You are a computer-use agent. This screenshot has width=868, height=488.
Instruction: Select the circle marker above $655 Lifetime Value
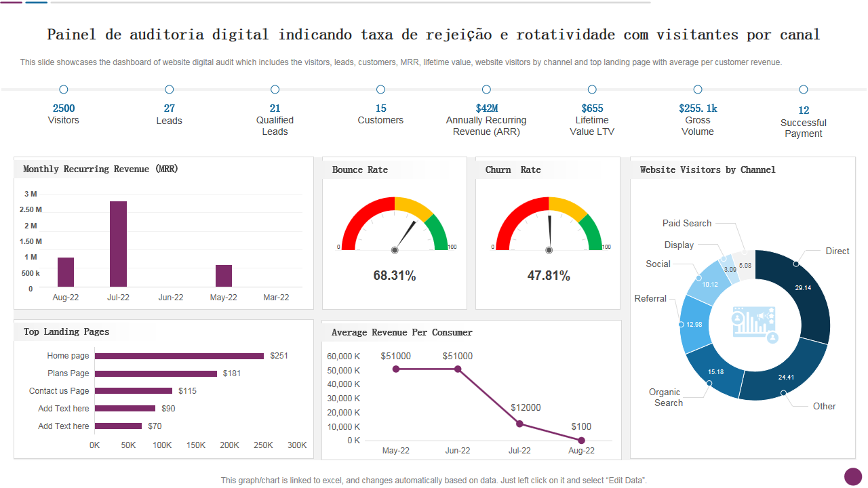(x=592, y=89)
